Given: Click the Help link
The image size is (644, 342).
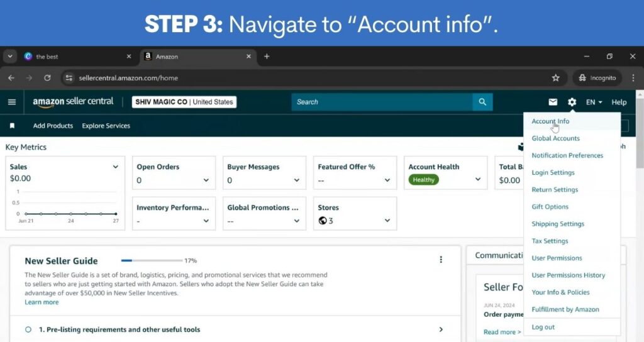Looking at the screenshot, I should (x=619, y=102).
